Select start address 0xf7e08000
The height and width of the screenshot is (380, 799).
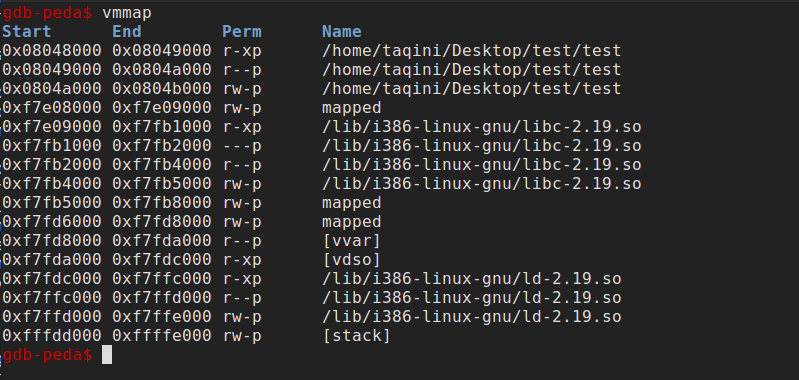click(x=51, y=107)
